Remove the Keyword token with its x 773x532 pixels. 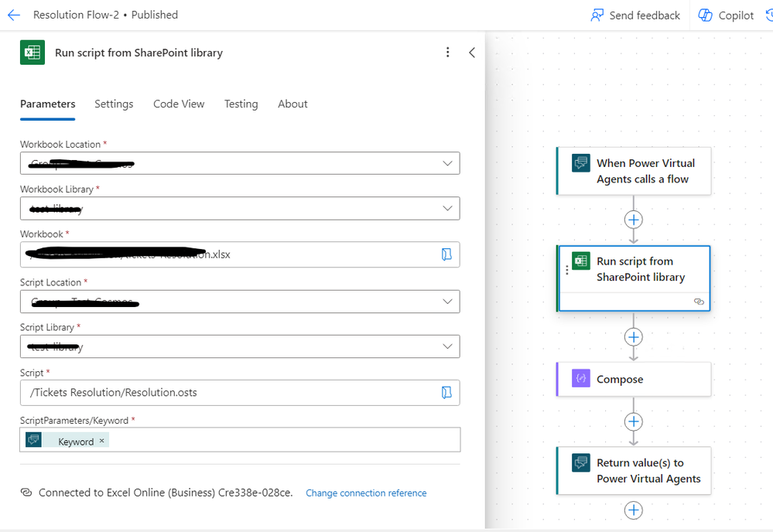click(x=101, y=441)
